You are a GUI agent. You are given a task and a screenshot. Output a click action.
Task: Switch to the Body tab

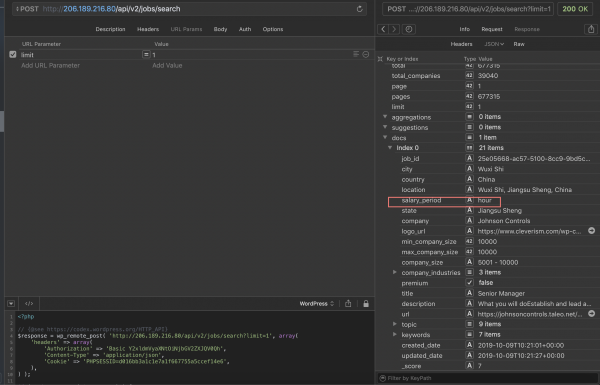coord(220,29)
